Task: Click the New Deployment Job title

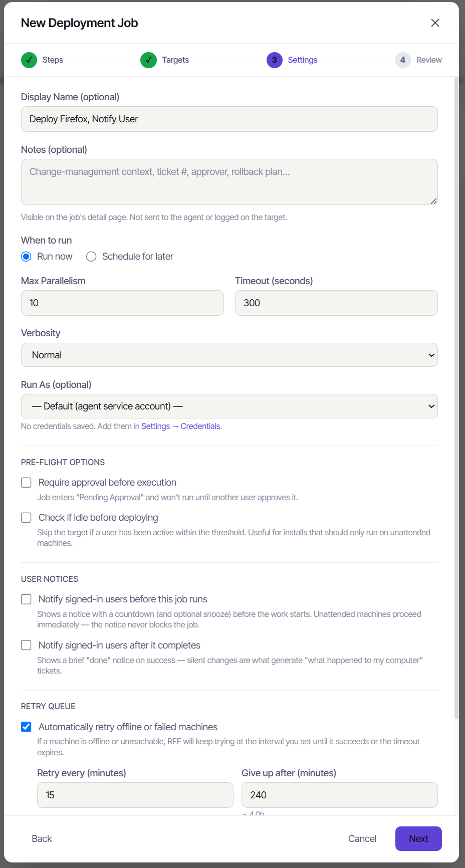Action: [x=79, y=23]
